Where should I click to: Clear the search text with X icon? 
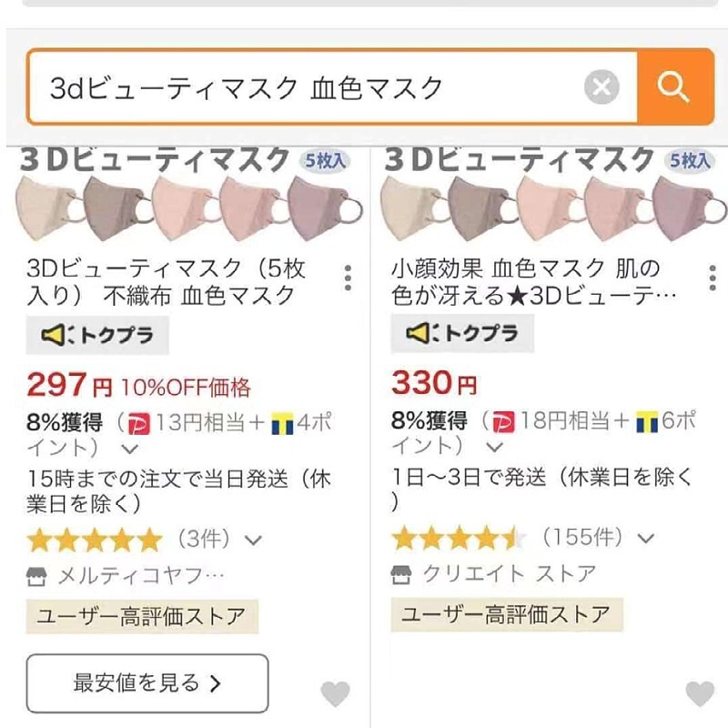coord(601,87)
